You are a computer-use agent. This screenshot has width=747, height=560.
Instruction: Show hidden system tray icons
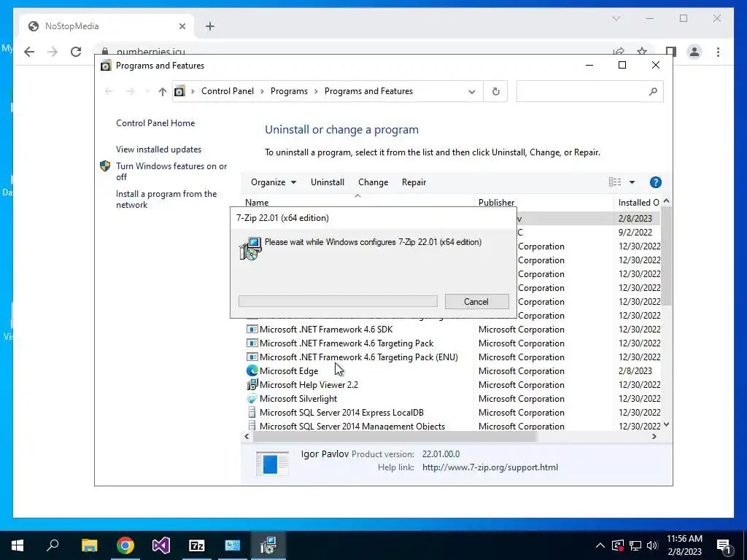pos(600,545)
